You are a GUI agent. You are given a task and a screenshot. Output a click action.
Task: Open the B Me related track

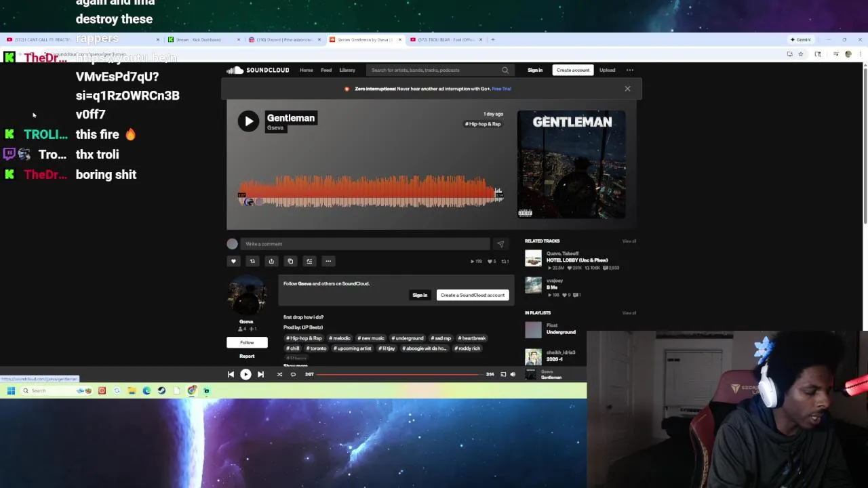click(552, 287)
